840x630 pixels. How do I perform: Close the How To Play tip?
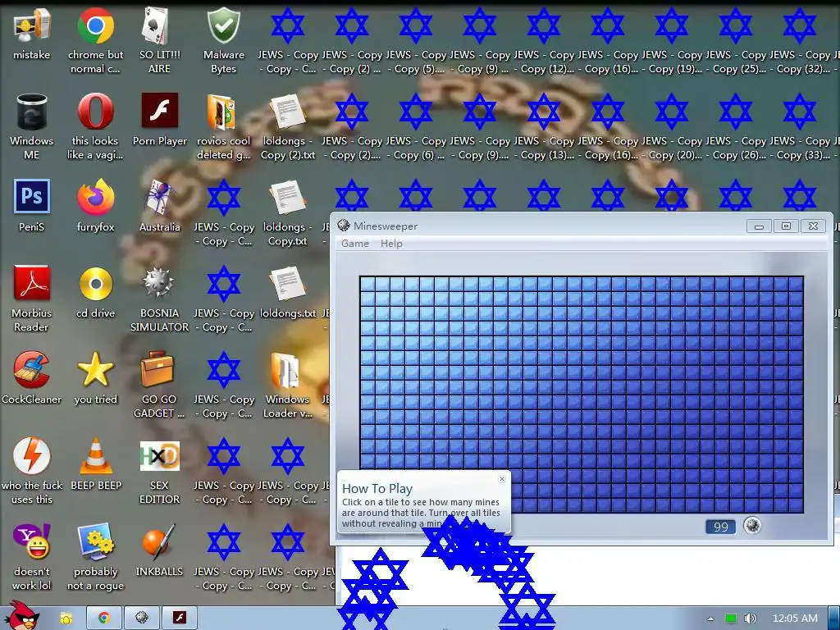coord(501,479)
